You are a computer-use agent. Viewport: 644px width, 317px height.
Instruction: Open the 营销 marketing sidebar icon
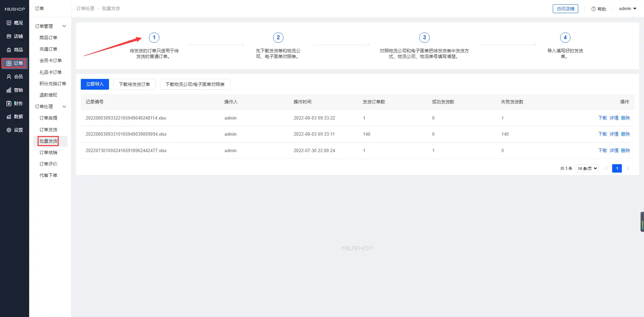point(9,90)
